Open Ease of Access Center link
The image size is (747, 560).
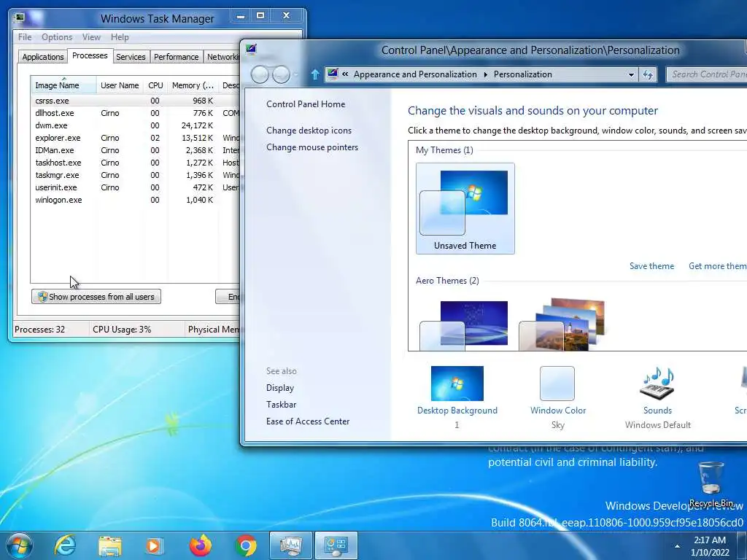pos(308,421)
